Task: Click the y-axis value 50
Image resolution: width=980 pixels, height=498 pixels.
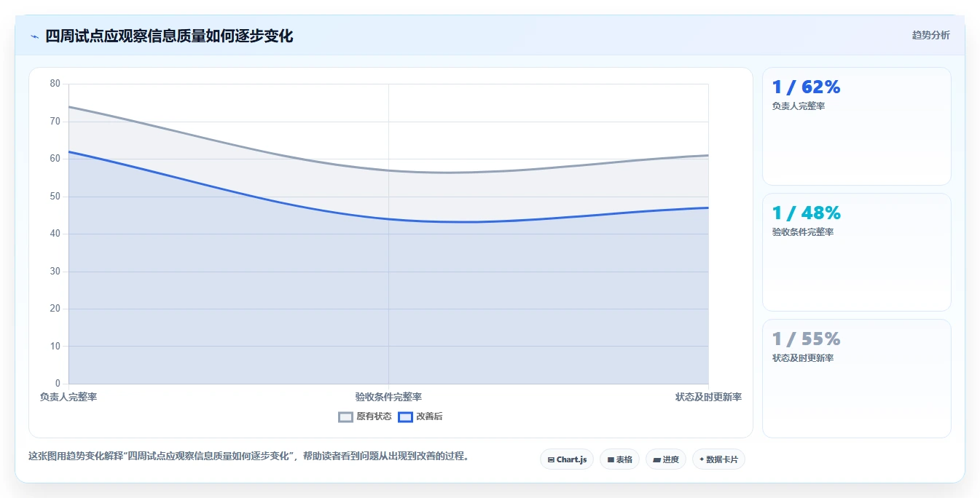Action: pos(55,197)
